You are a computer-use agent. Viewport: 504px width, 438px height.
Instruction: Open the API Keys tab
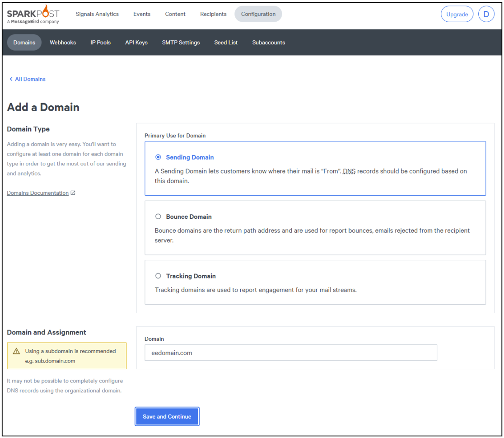[x=136, y=42]
